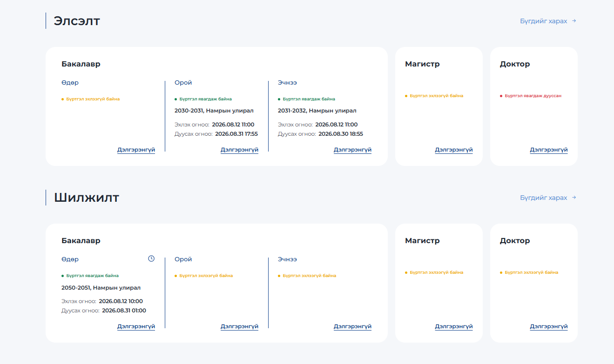
Task: Click Эчнээ column label in Шилжилт Бакалавр
Action: click(287, 259)
